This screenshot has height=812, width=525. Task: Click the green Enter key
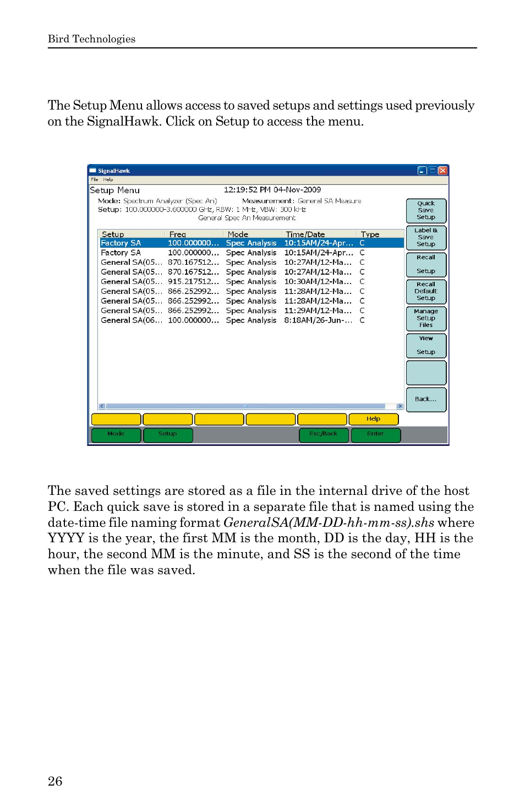[376, 434]
